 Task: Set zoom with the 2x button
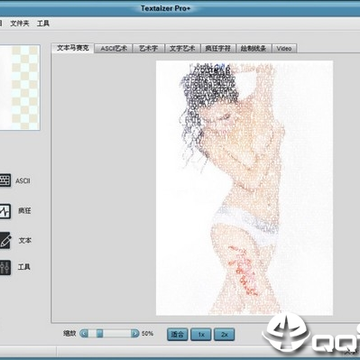pos(224,334)
